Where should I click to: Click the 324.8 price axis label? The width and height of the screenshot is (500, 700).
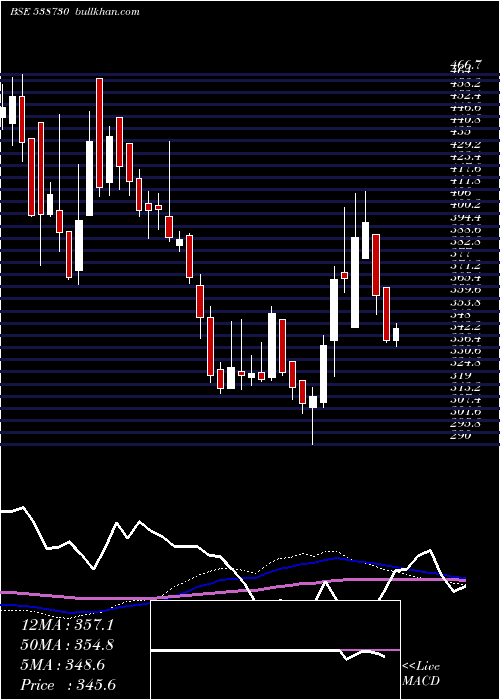pyautogui.click(x=465, y=363)
